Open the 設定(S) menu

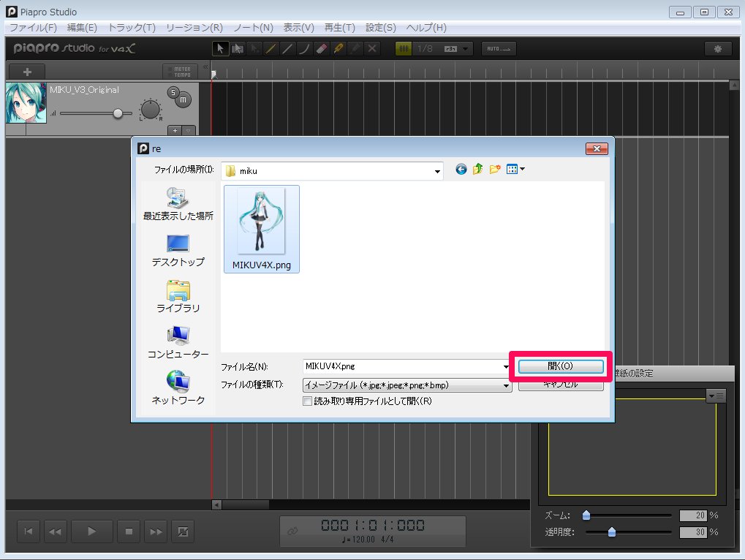(x=381, y=28)
